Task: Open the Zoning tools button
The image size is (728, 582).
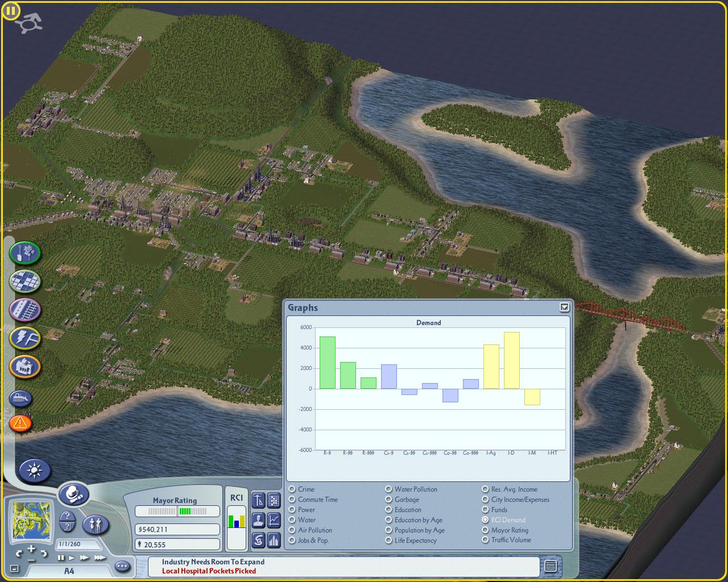Action: point(25,280)
